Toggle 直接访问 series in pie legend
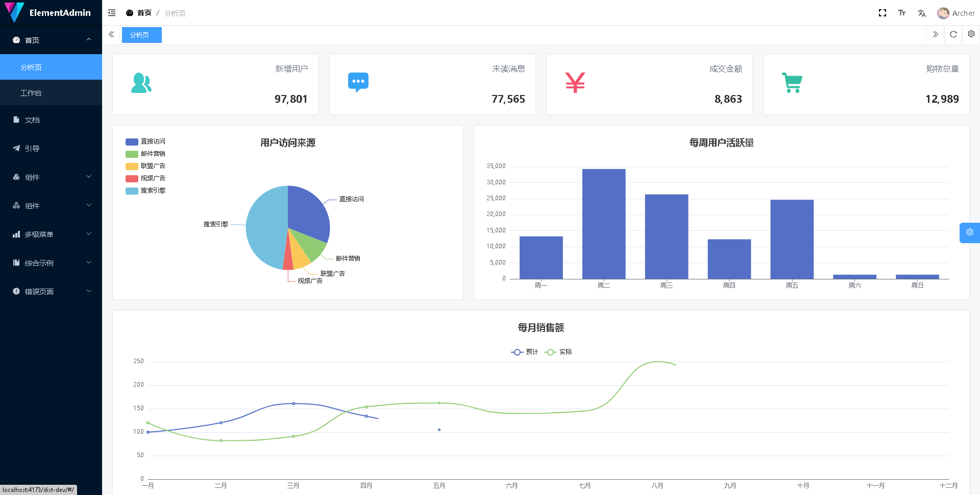The image size is (980, 495). [x=145, y=142]
